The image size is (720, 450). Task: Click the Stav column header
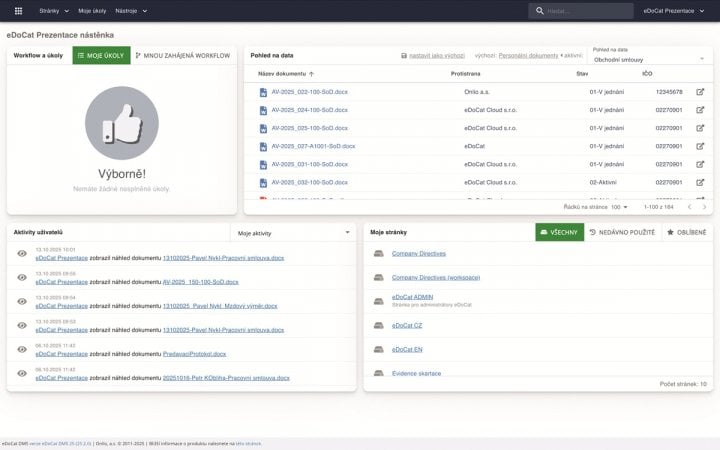[x=582, y=73]
